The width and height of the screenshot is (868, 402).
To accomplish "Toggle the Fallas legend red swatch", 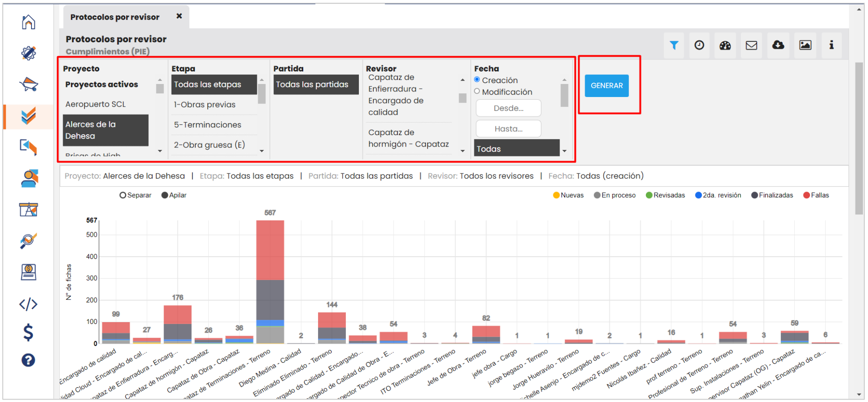I will 806,195.
